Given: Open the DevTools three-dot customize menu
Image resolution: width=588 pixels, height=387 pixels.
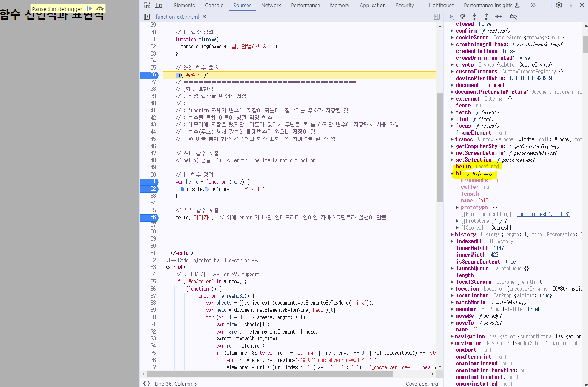Looking at the screenshot, I should point(571,5).
